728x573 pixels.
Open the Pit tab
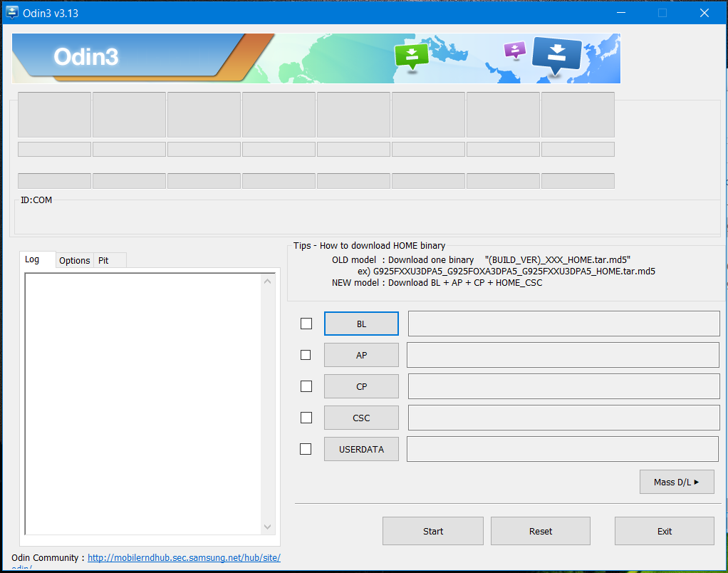(x=104, y=261)
